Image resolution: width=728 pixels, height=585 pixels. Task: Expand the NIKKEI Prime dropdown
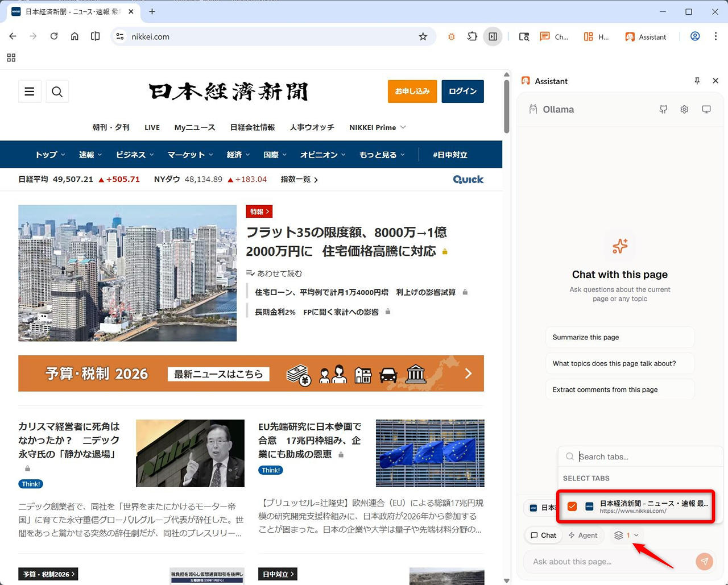tap(377, 127)
